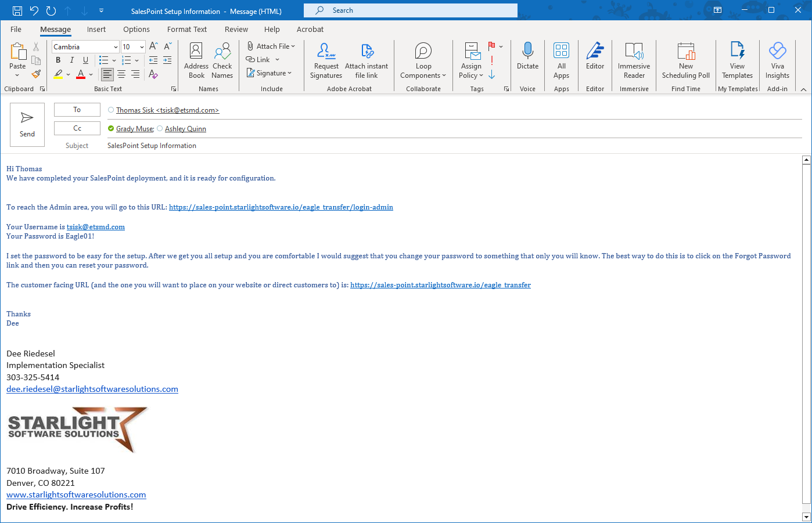Expand the Link dropdown arrow
This screenshot has height=523, width=812.
[277, 60]
